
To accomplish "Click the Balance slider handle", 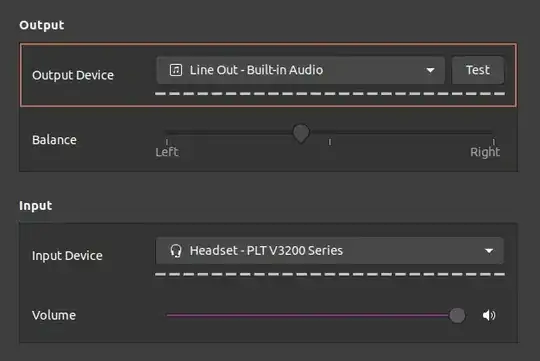I will pos(301,134).
